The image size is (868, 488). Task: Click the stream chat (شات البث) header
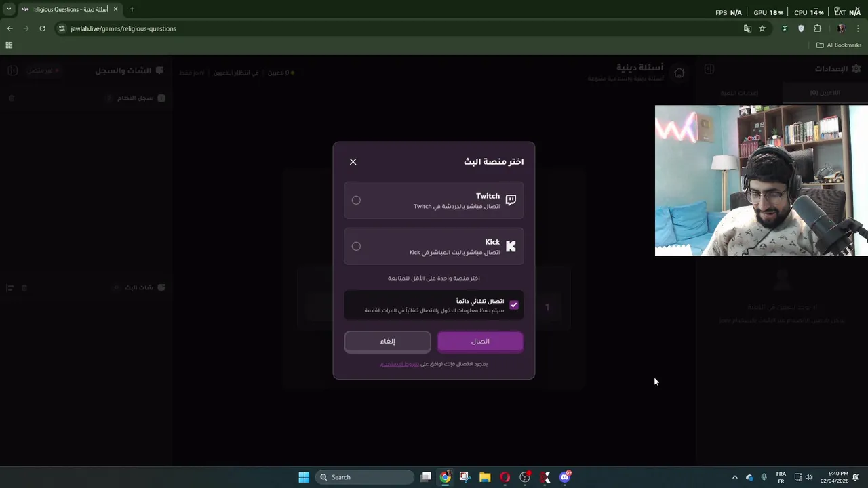(139, 288)
